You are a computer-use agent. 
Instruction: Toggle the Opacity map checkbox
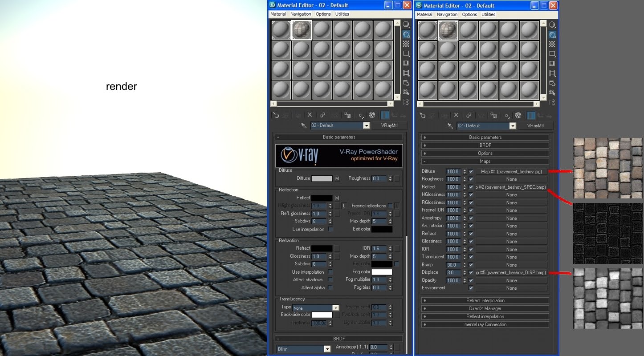[x=471, y=280]
